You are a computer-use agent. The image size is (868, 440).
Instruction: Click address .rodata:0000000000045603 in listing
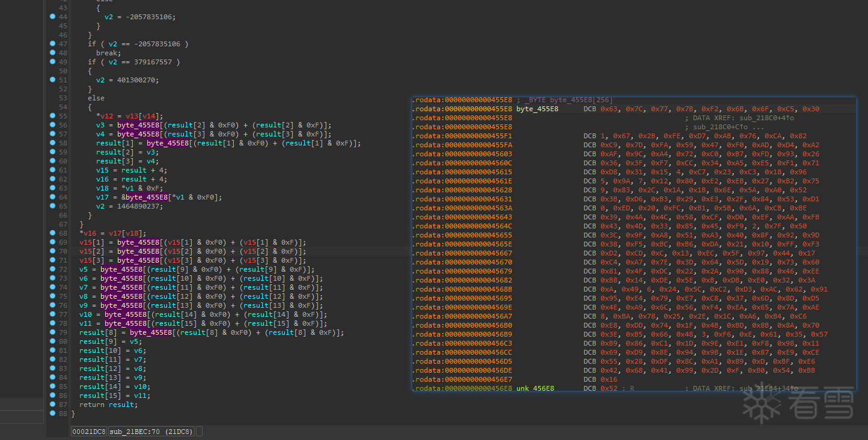[x=462, y=154]
